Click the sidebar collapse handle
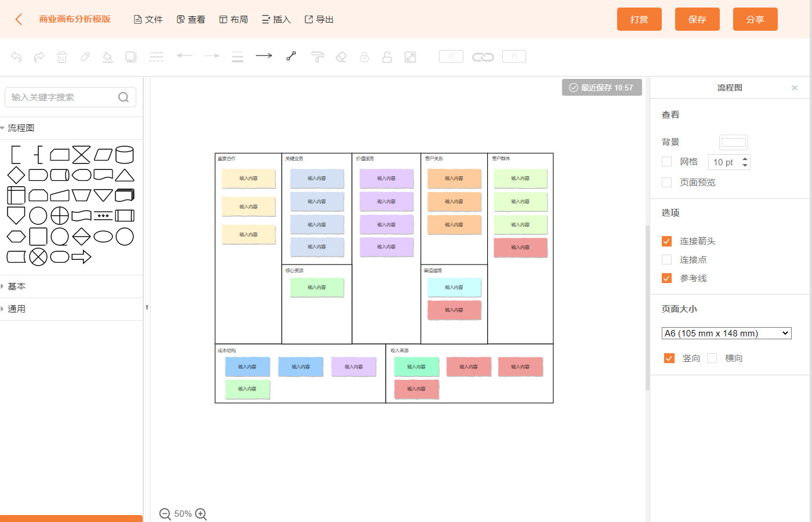The height and width of the screenshot is (522, 812). 147,307
